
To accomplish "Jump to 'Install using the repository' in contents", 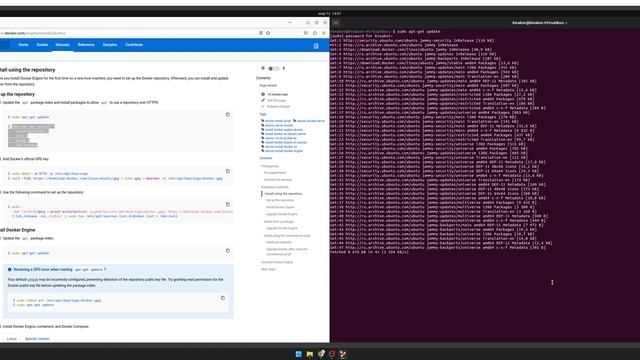I will [284, 194].
